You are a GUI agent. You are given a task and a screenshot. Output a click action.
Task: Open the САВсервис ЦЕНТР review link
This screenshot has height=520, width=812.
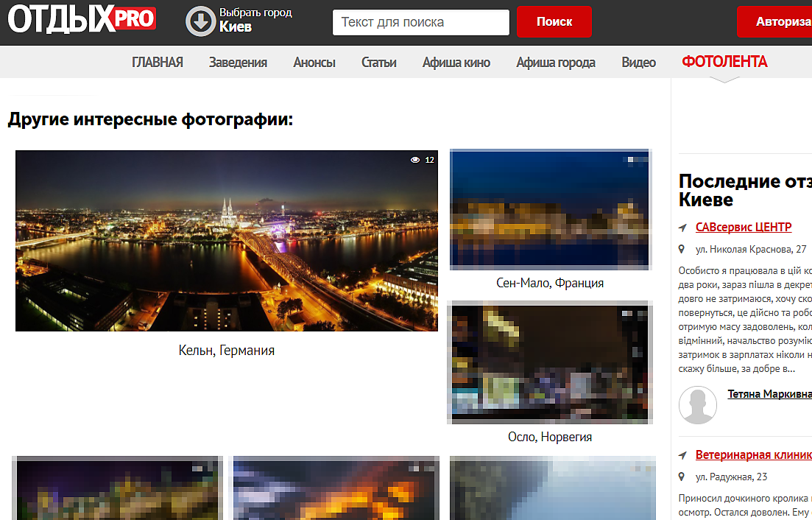coord(744,227)
